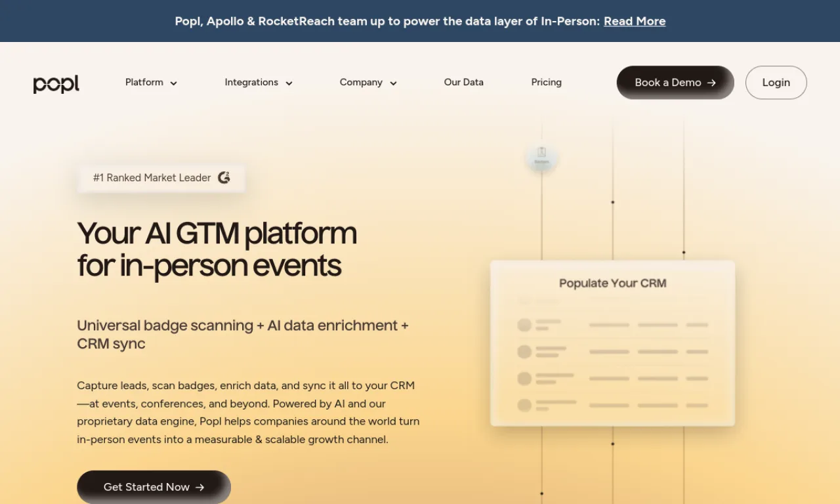Expand the Platform dropdown chevron
This screenshot has height=504, width=840.
(174, 83)
